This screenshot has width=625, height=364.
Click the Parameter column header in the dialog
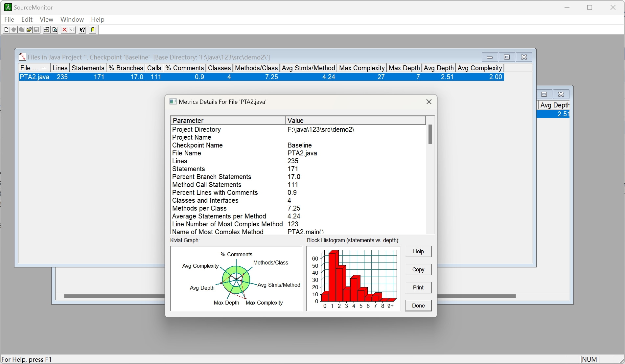[228, 120]
